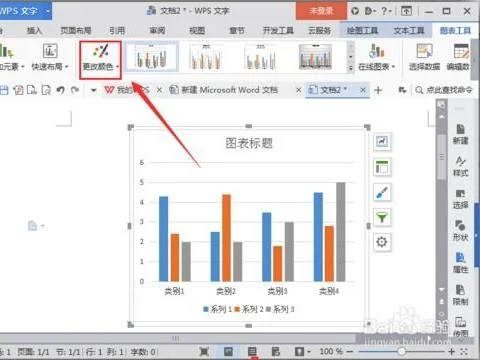Image resolution: width=480 pixels, height=360 pixels.
Task: Click the Online Chart (在线图表) icon
Action: [x=377, y=51]
